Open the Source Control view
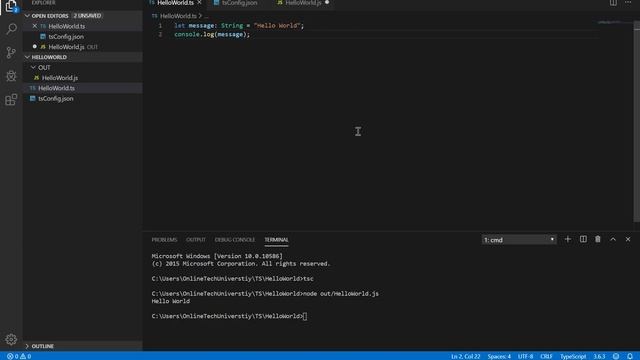 11,52
